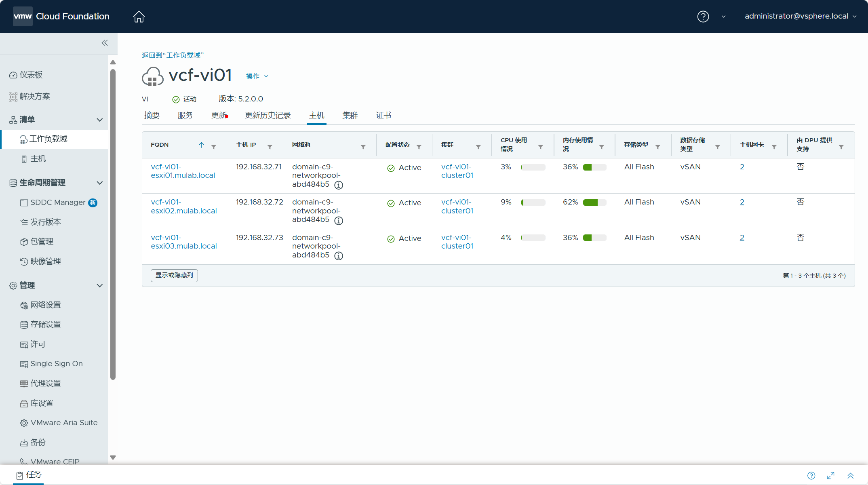Click the backup sidebar icon
Image resolution: width=868 pixels, height=485 pixels.
tap(23, 442)
